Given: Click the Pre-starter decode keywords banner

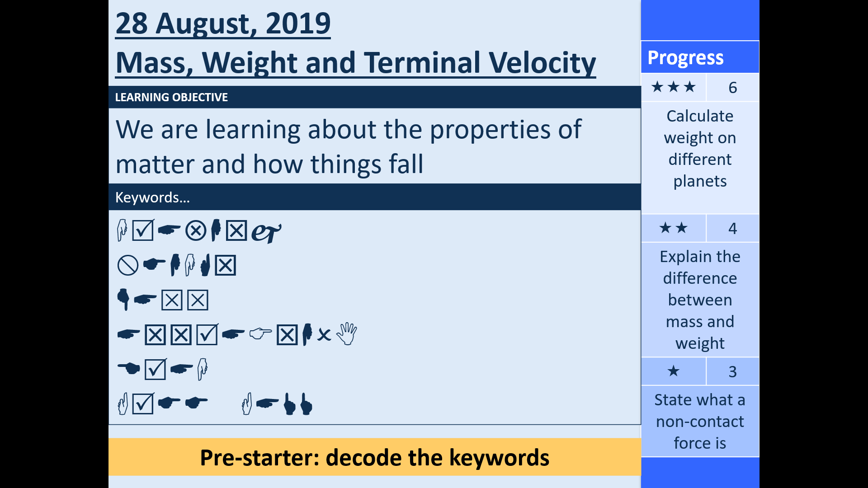Looking at the screenshot, I should (x=374, y=458).
